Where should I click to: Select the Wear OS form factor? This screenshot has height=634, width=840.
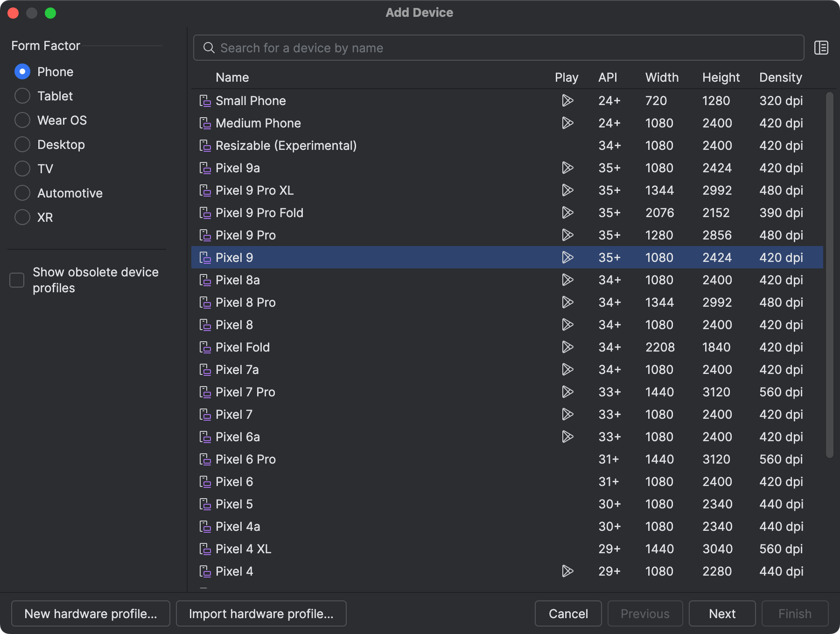[x=22, y=120]
